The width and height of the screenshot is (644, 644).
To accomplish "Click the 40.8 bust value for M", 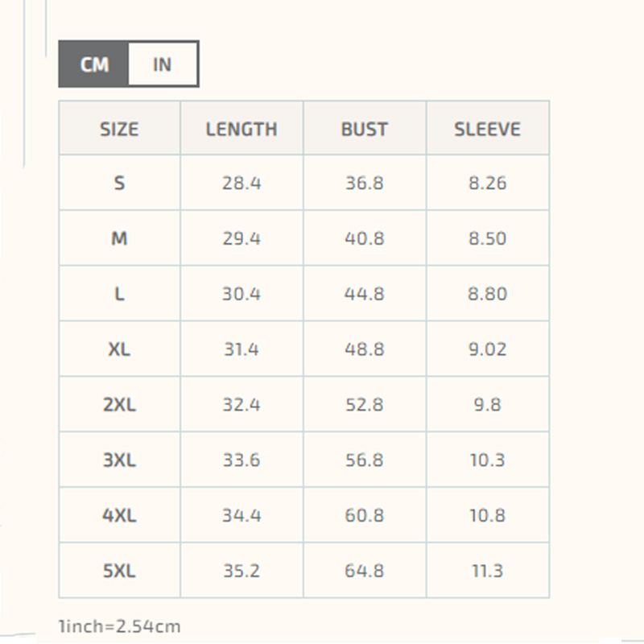I will 365,238.
